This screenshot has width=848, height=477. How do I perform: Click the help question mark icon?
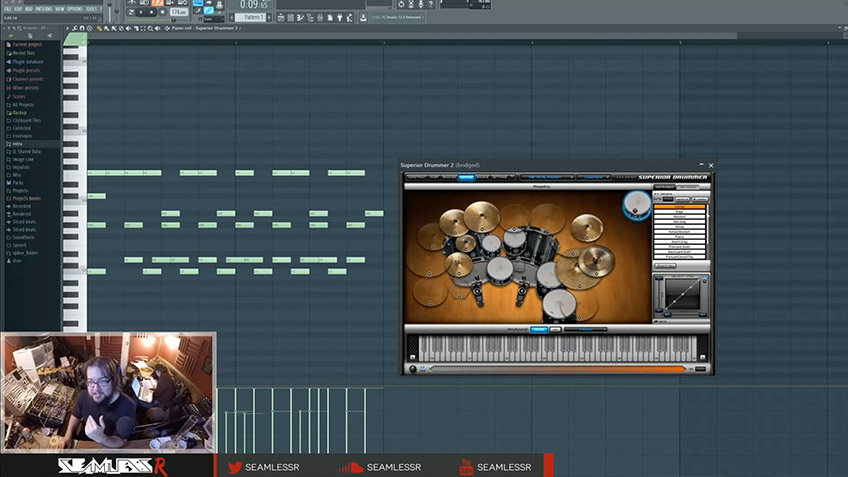pos(431,4)
